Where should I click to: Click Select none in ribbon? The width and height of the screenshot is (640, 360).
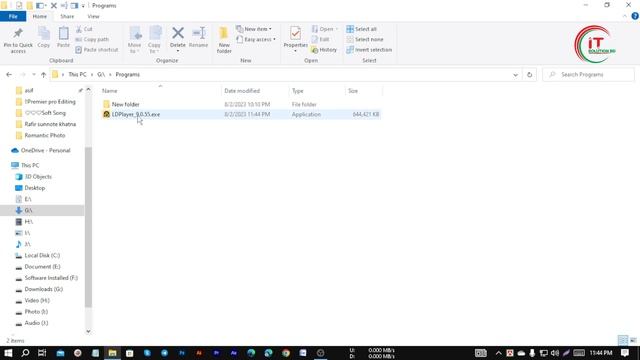[x=365, y=39]
